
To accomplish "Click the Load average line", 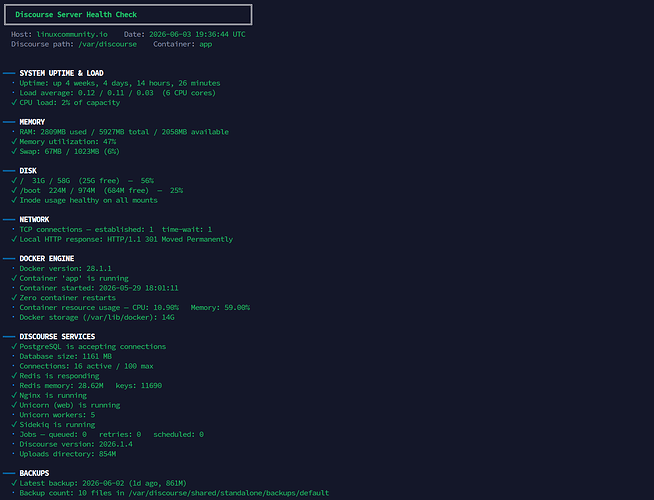I will click(x=118, y=93).
